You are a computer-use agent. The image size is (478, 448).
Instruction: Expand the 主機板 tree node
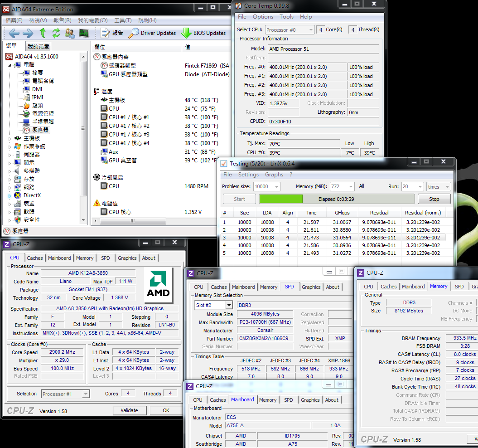10,139
